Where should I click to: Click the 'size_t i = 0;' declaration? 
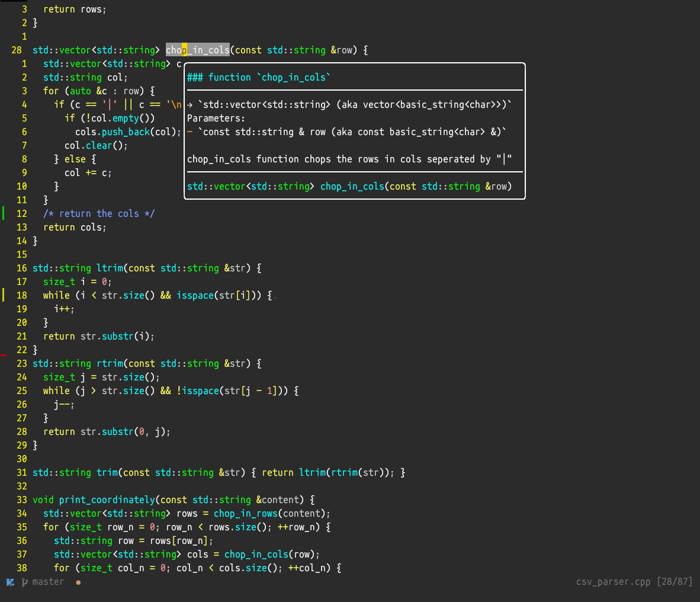pyautogui.click(x=77, y=282)
